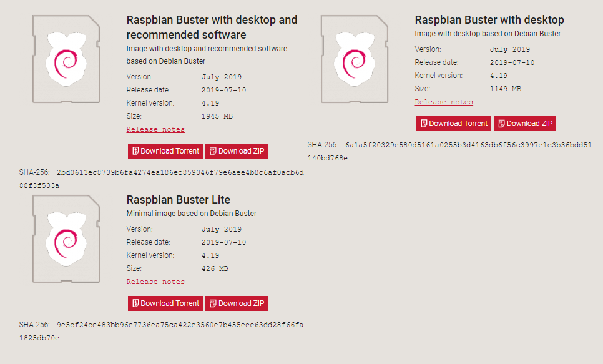This screenshot has width=603, height=364.
Task: Click the Raspbian Buster with desktop and recommended software SD card image
Action: [x=66, y=59]
